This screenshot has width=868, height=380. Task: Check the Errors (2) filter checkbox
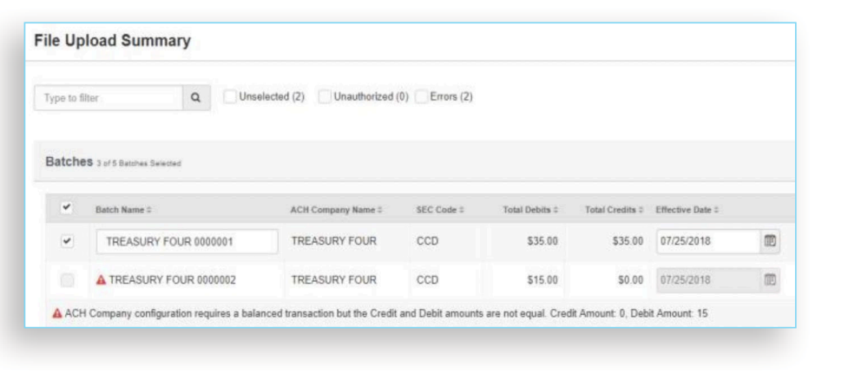point(422,97)
